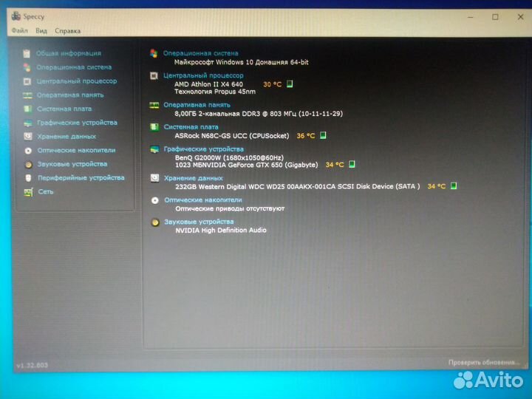
Task: Click the motherboard icon in summary
Action: tap(154, 127)
